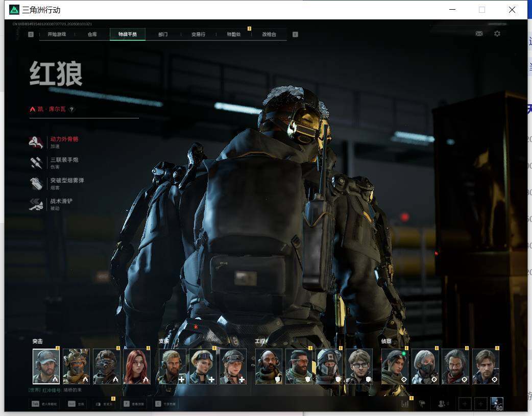The width and height of the screenshot is (532, 416).
Task: Click the flag icon in bottom bar
Action: (x=422, y=404)
